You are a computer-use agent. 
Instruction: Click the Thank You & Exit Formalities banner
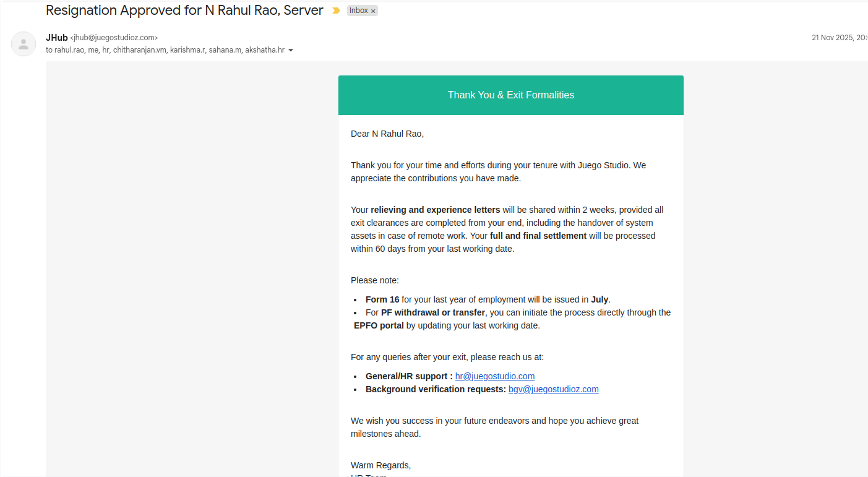[510, 95]
